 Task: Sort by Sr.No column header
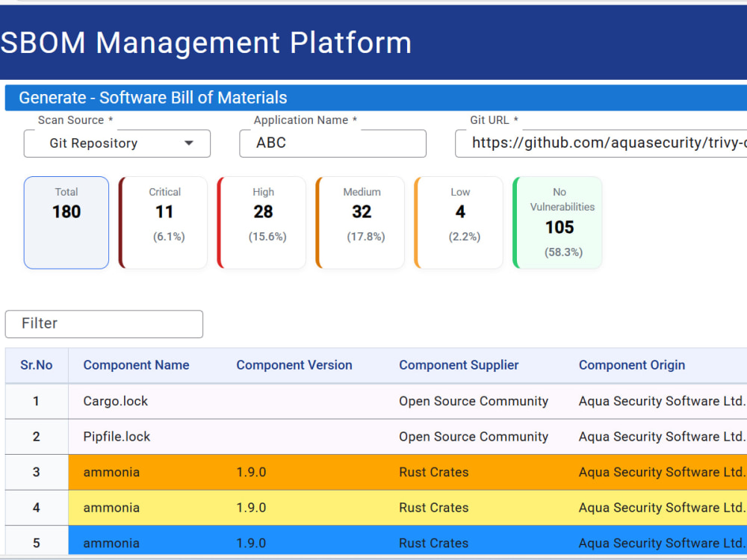pos(36,365)
